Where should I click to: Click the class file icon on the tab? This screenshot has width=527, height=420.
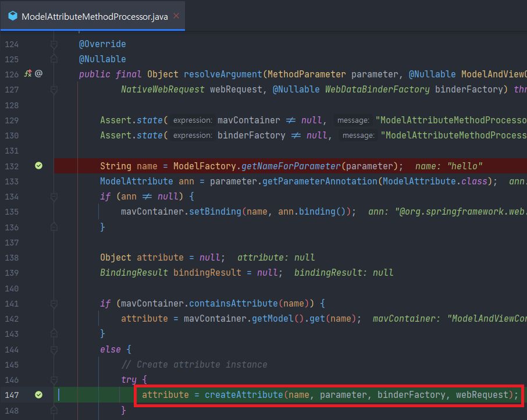[x=13, y=16]
